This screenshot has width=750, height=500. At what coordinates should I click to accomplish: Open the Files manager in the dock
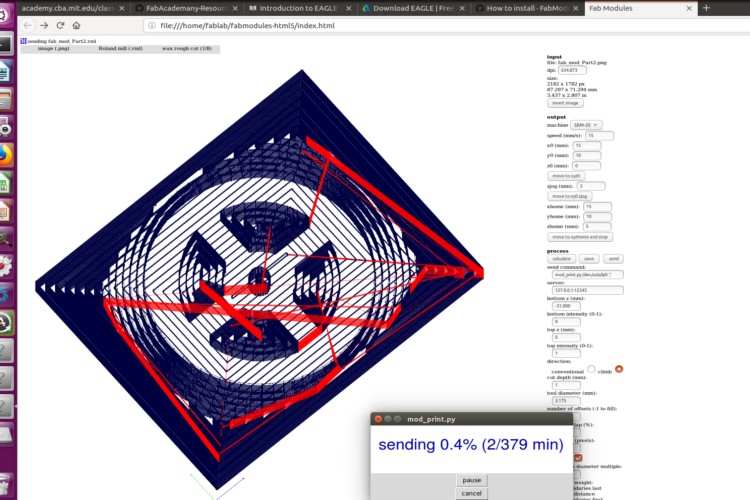[6, 100]
